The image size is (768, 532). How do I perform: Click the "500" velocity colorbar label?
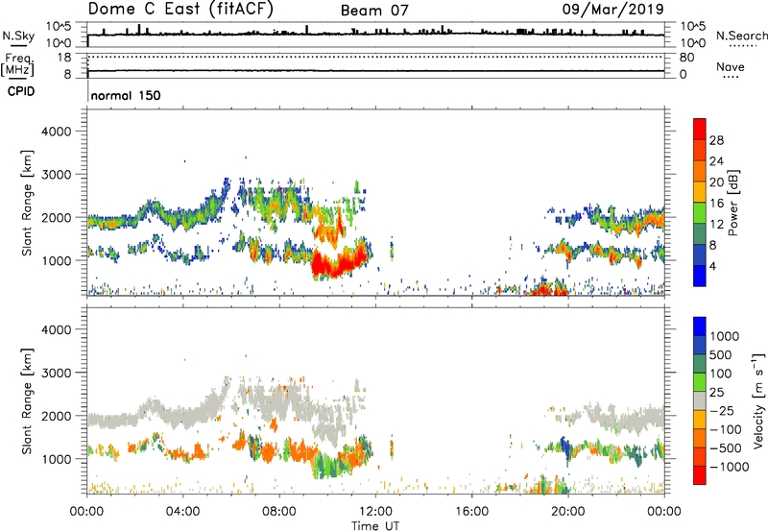[720, 354]
